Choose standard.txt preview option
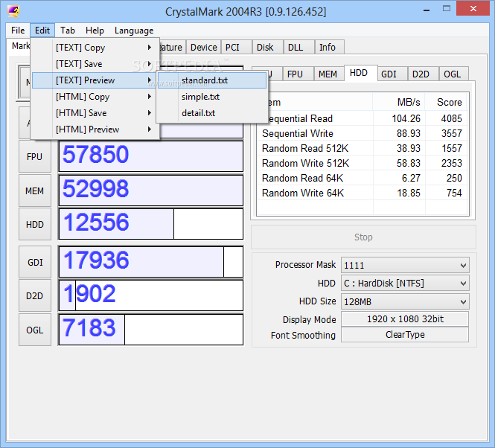 [212, 80]
